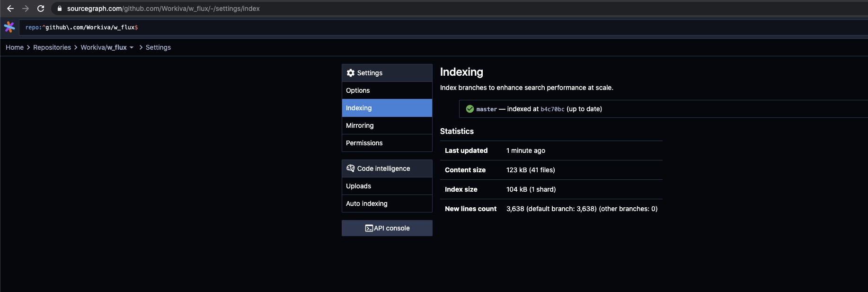Click the Settings sidebar header
Screen dimensions: 868x292
387,73
